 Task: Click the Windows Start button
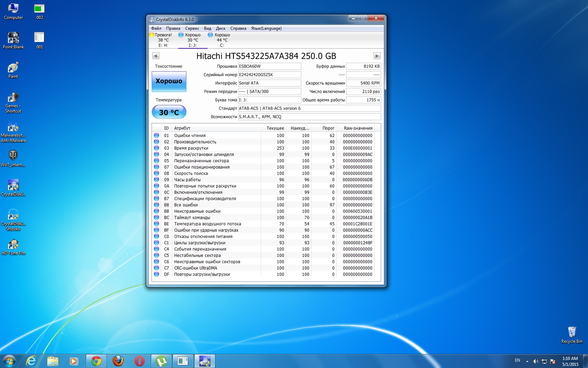click(9, 361)
